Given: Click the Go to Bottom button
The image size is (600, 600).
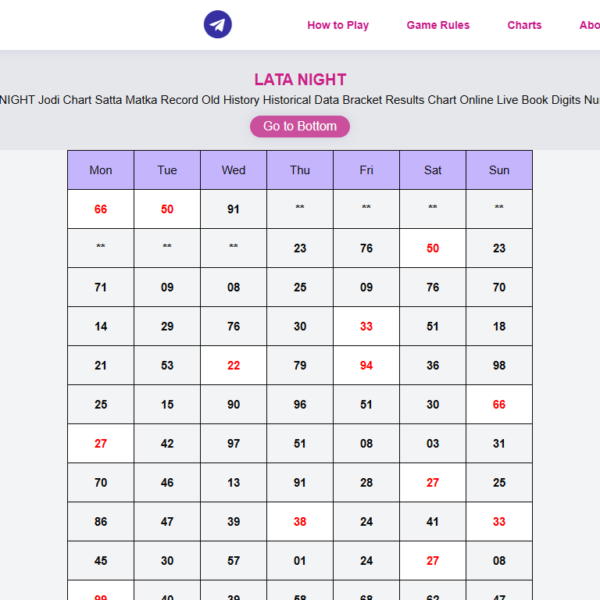Looking at the screenshot, I should 300,126.
